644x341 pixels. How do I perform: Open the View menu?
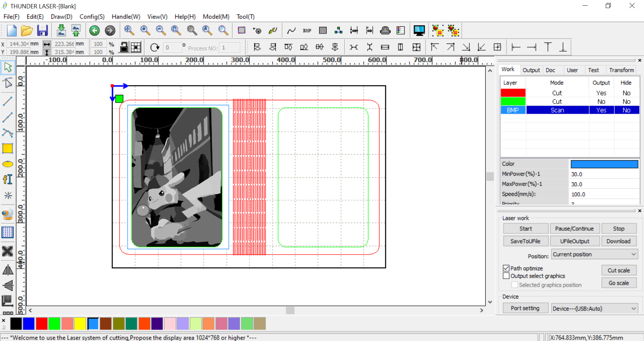click(x=157, y=16)
